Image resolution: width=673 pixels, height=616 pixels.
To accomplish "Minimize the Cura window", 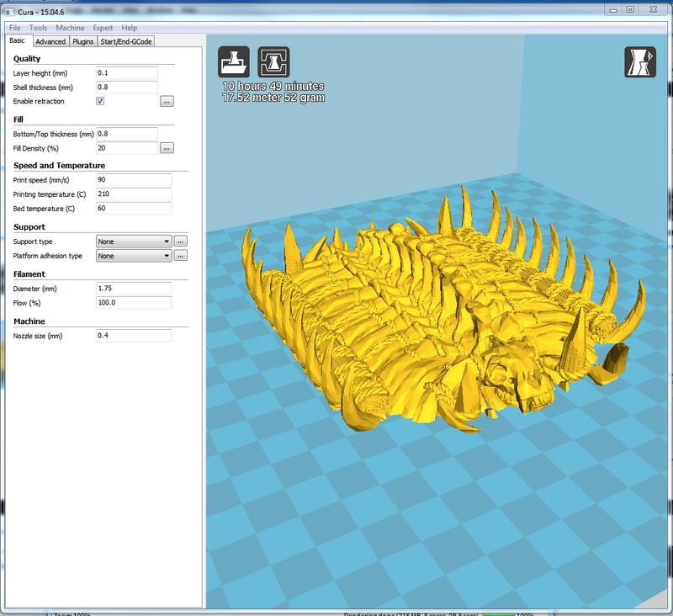I will tap(613, 10).
